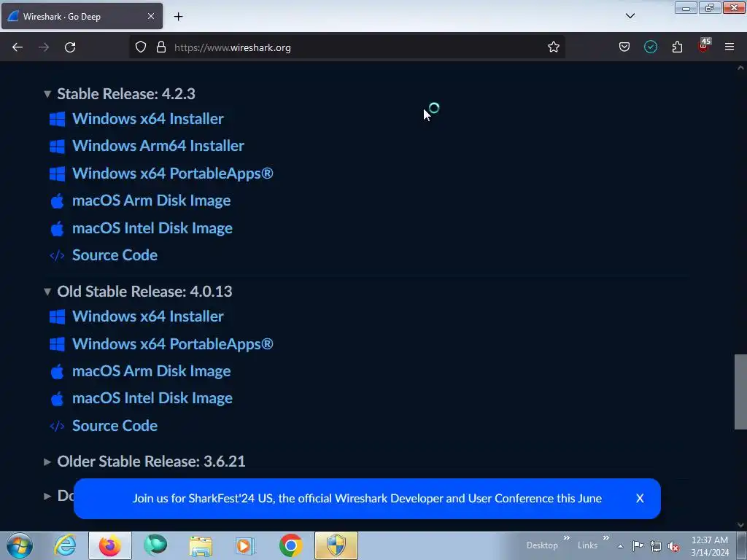The height and width of the screenshot is (560, 747).
Task: Download 4.2.3 Windows x64 Installer
Action: coord(147,119)
